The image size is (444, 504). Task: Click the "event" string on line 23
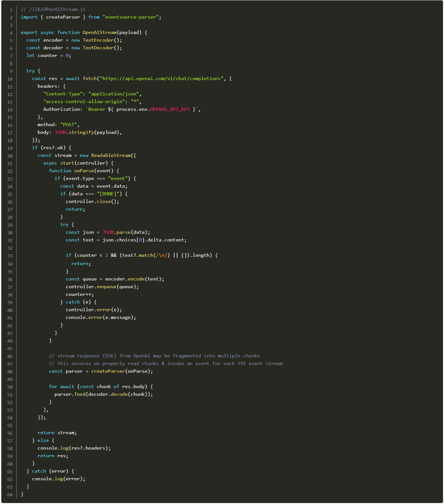[x=118, y=178]
